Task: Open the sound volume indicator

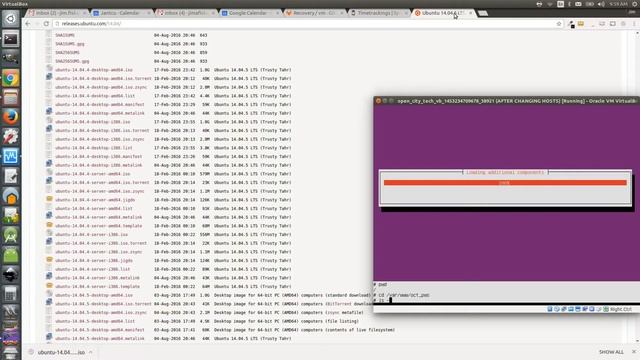Action: (x=601, y=4)
